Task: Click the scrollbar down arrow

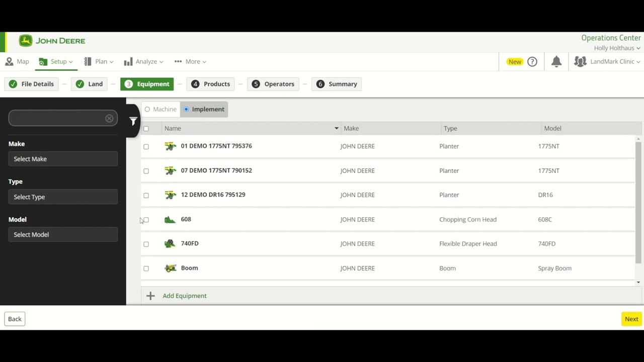Action: pos(639,282)
